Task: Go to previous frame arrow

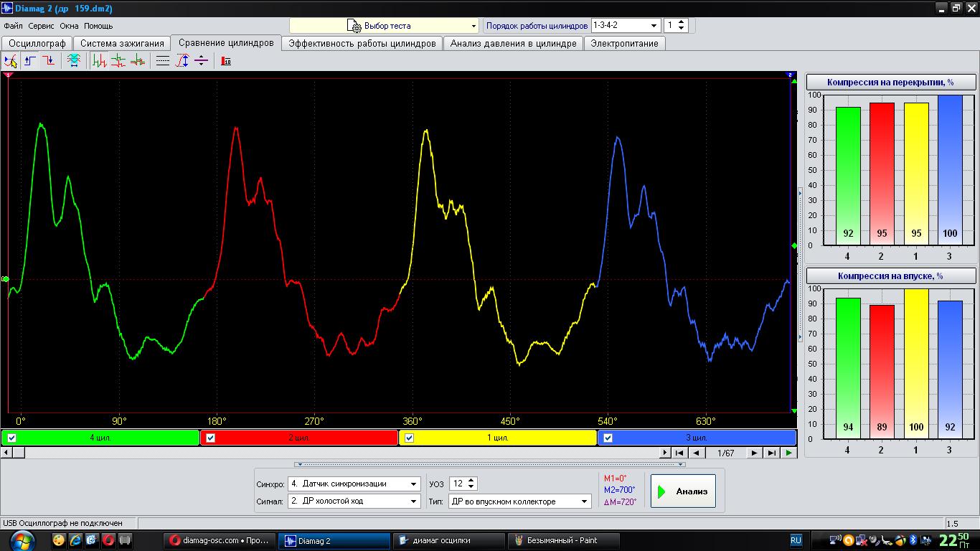Action: click(x=696, y=453)
